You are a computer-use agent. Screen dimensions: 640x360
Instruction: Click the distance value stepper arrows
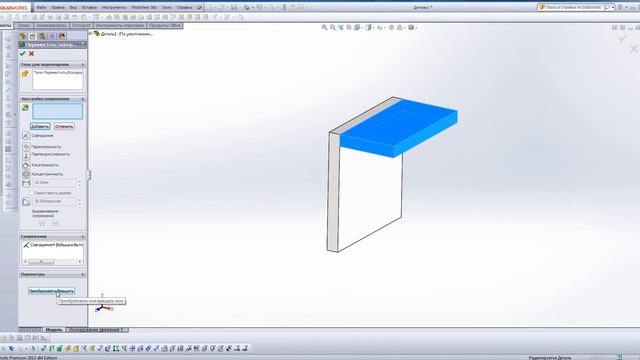80,183
